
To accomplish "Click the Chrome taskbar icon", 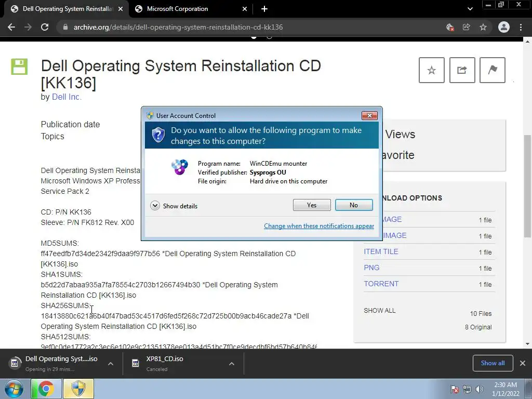I will (x=46, y=389).
